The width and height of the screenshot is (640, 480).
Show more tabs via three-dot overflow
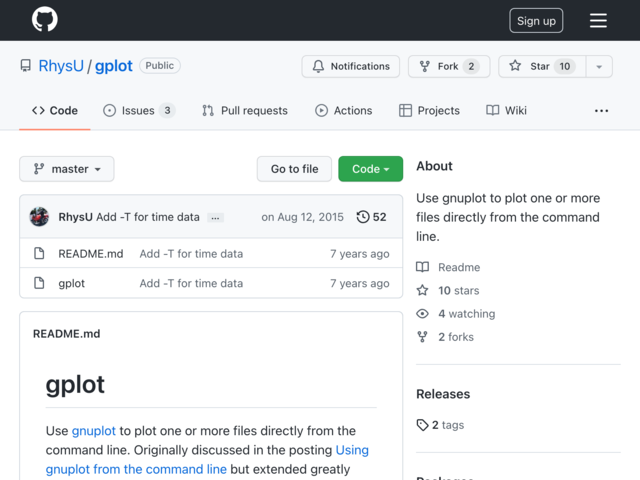[601, 111]
